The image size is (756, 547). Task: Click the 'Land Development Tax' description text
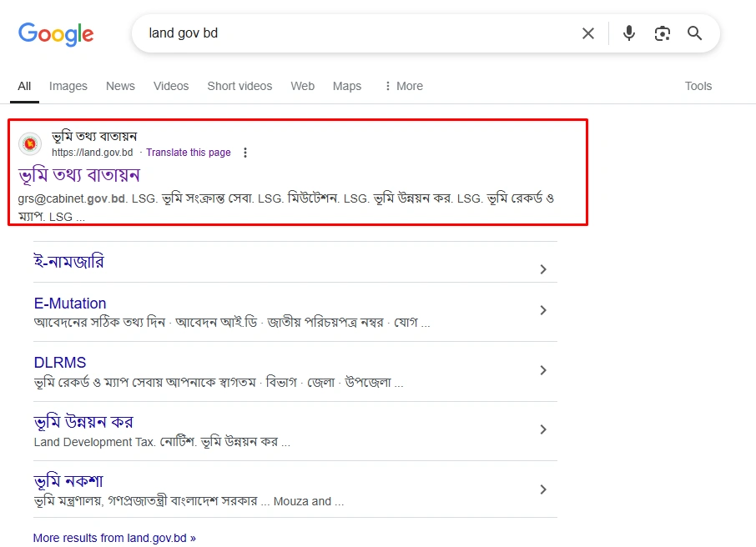[162, 442]
